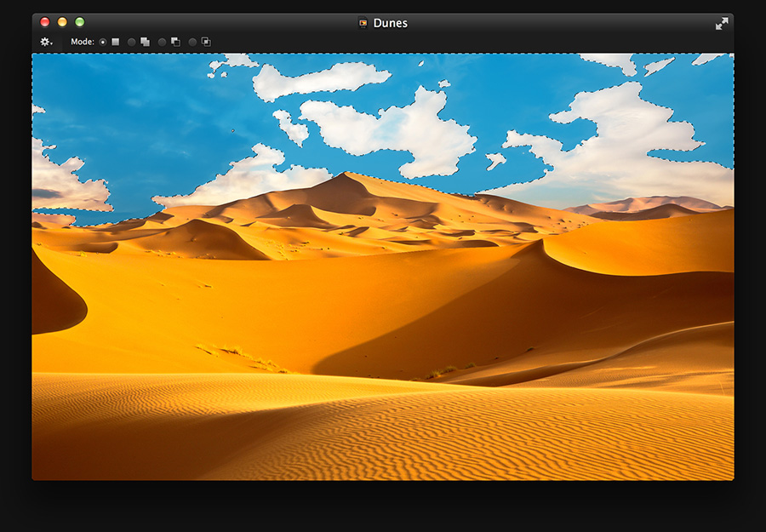Click the "Dunes" window title text

[x=391, y=23]
